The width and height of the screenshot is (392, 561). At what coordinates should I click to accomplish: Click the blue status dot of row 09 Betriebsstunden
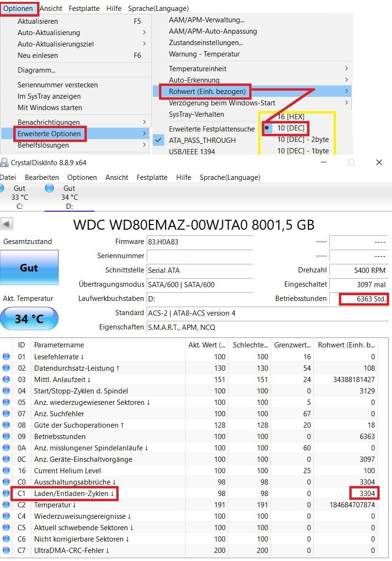[x=6, y=436]
